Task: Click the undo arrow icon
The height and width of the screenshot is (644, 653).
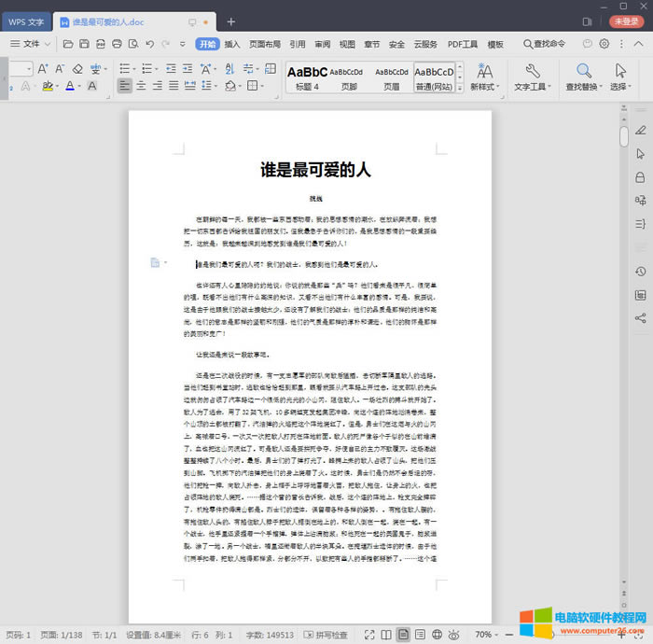Action: coord(149,44)
